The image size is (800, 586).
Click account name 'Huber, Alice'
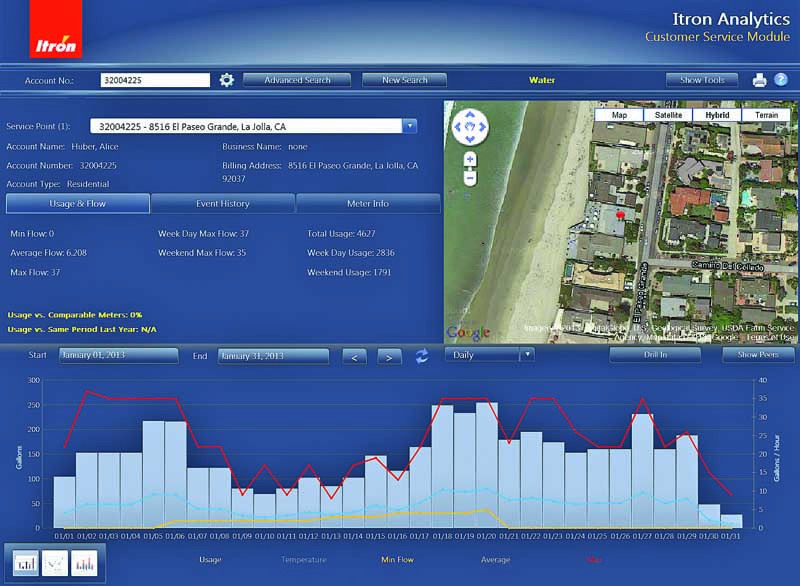click(x=94, y=146)
